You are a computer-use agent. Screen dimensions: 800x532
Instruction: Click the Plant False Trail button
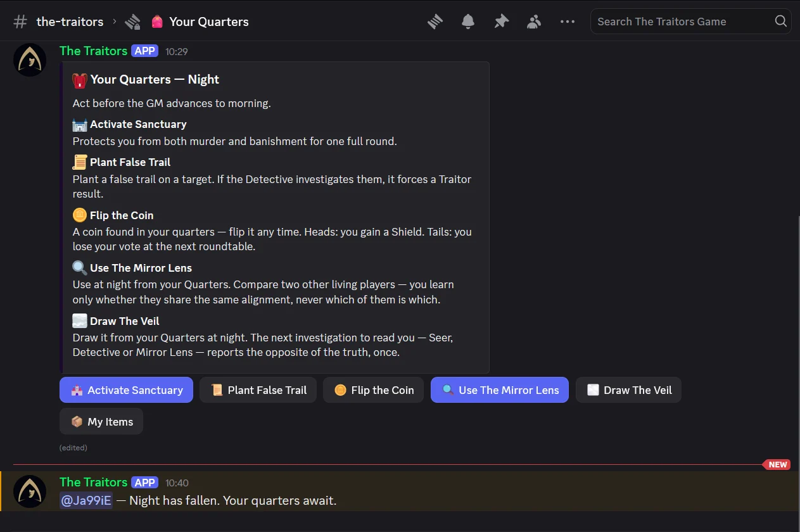pyautogui.click(x=258, y=390)
